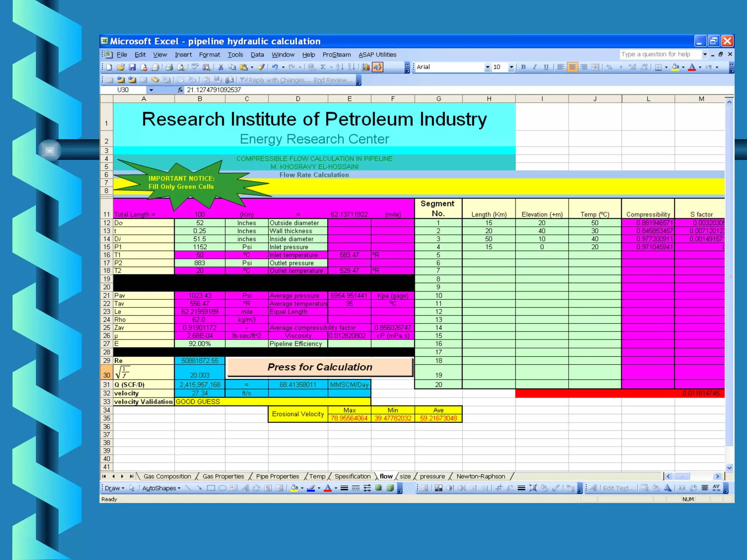Click the Sort Ascending icon
The width and height of the screenshot is (747, 560).
[x=340, y=67]
